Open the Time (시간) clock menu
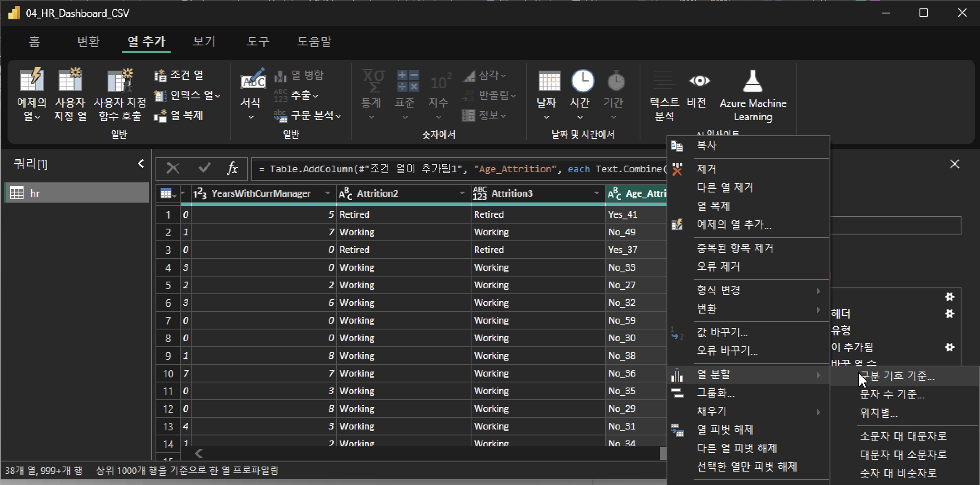This screenshot has width=980, height=485. click(582, 82)
